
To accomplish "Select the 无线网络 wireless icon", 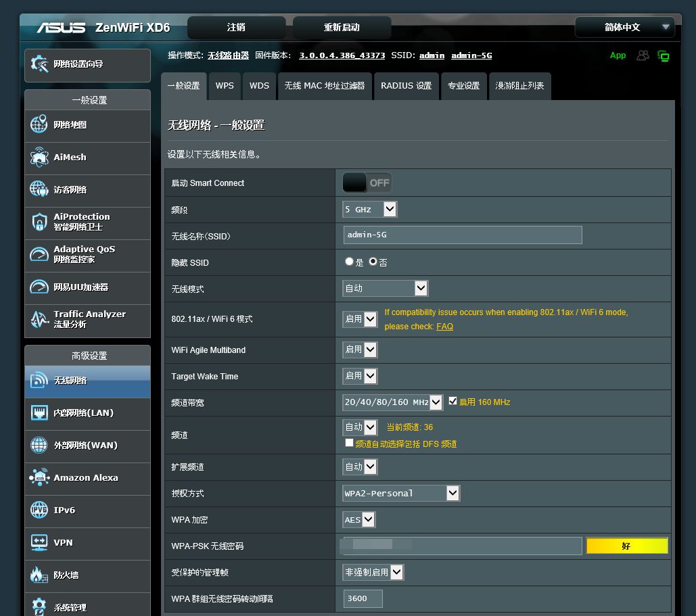I will [39, 380].
